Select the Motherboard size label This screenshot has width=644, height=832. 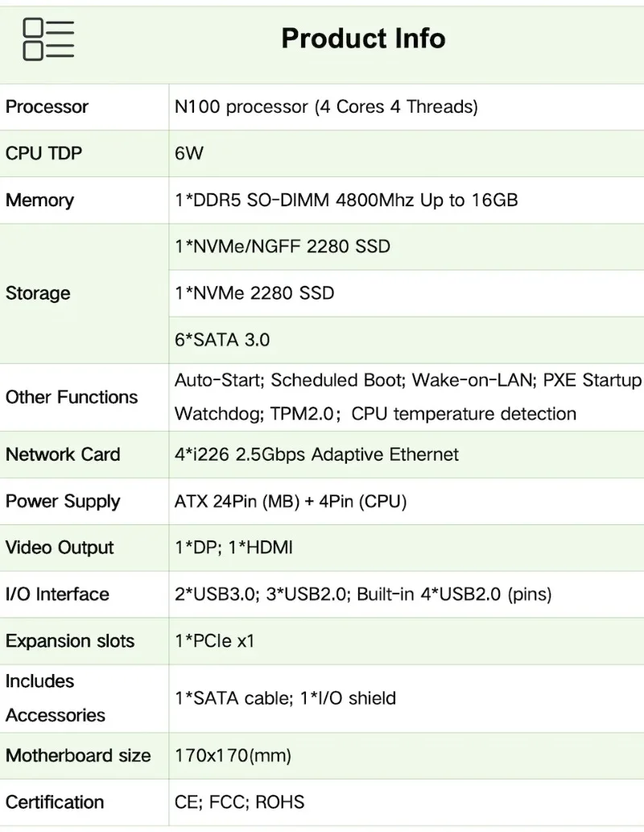pos(78,755)
